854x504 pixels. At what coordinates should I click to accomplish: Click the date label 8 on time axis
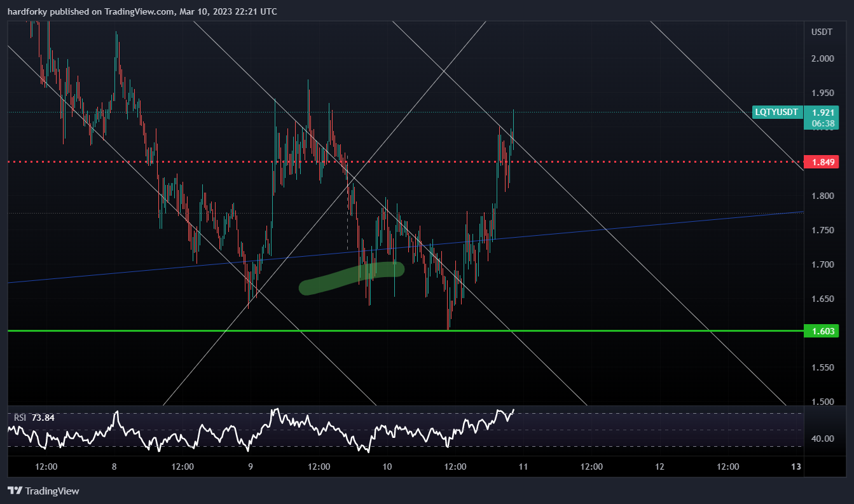(x=114, y=466)
